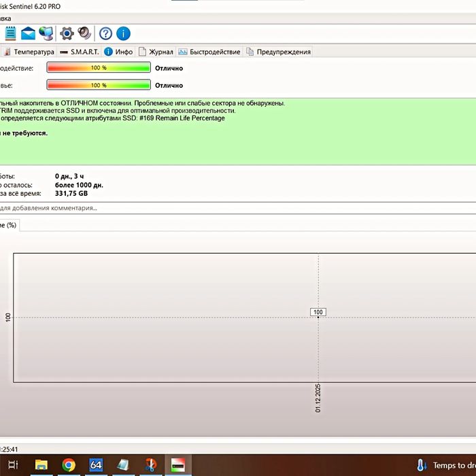Switch to the Предупреждения tab
Image resolution: width=476 pixels, height=476 pixels.
[278, 52]
